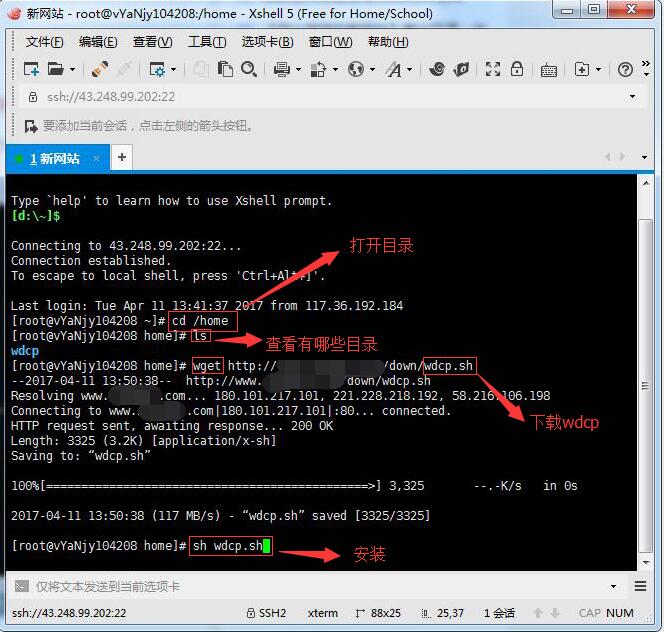This screenshot has height=632, width=664.
Task: Click the new tab group plus icon
Action: click(582, 69)
